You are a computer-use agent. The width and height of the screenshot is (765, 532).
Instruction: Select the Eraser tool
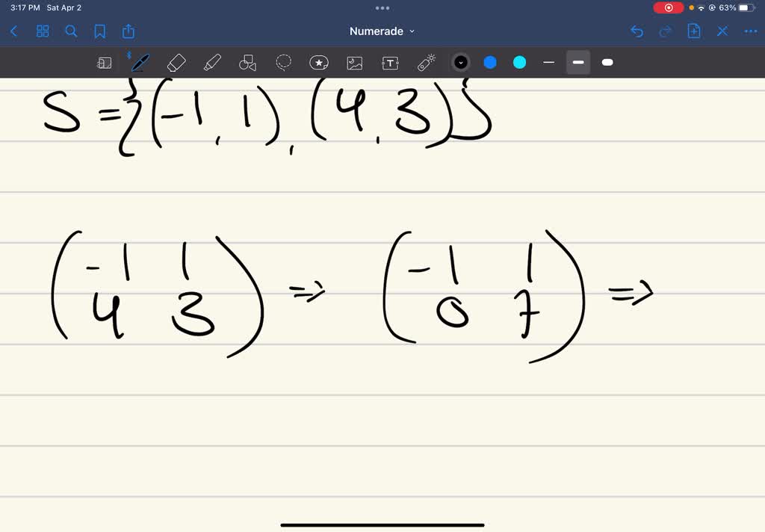coord(177,62)
